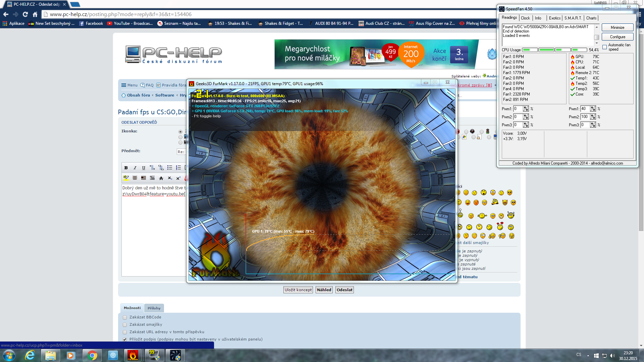This screenshot has width=644, height=362.
Task: Adjust the first Pwm1 spinner arrows
Action: [x=526, y=109]
